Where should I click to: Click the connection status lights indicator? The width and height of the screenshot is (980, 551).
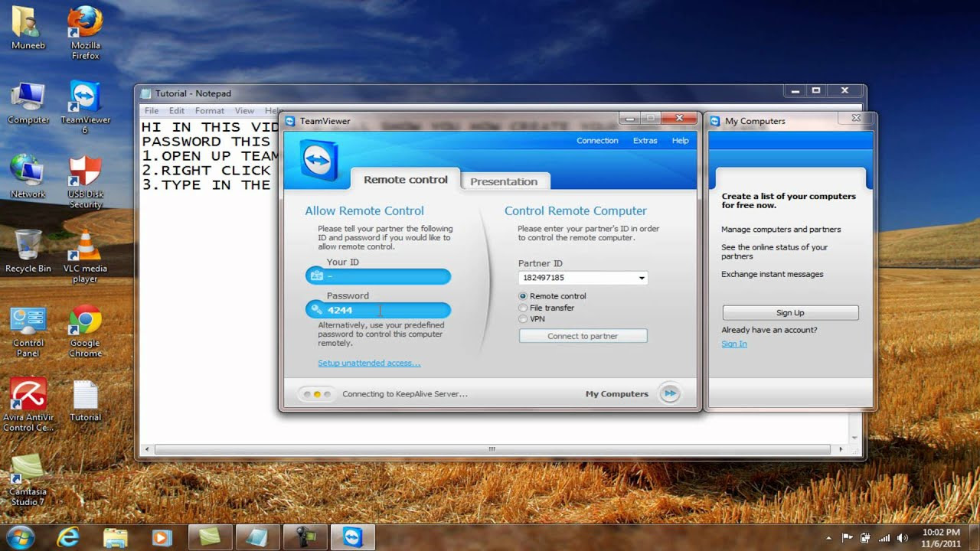[316, 394]
